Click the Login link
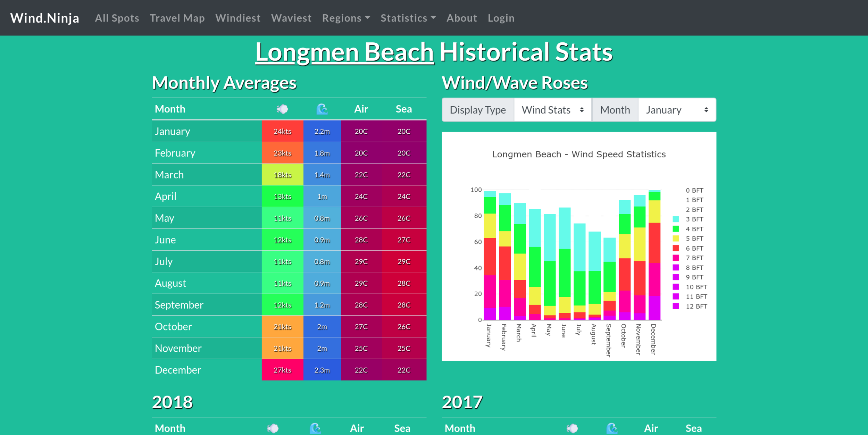The width and height of the screenshot is (868, 435). click(501, 18)
